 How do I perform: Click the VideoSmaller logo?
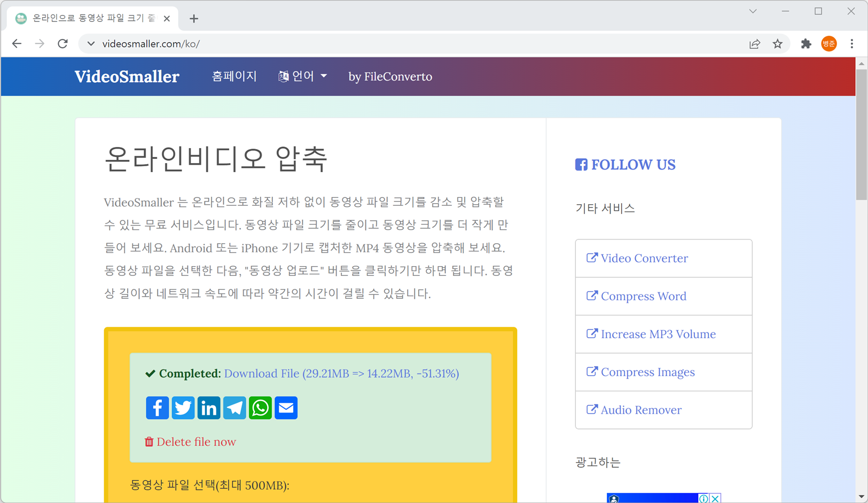127,76
